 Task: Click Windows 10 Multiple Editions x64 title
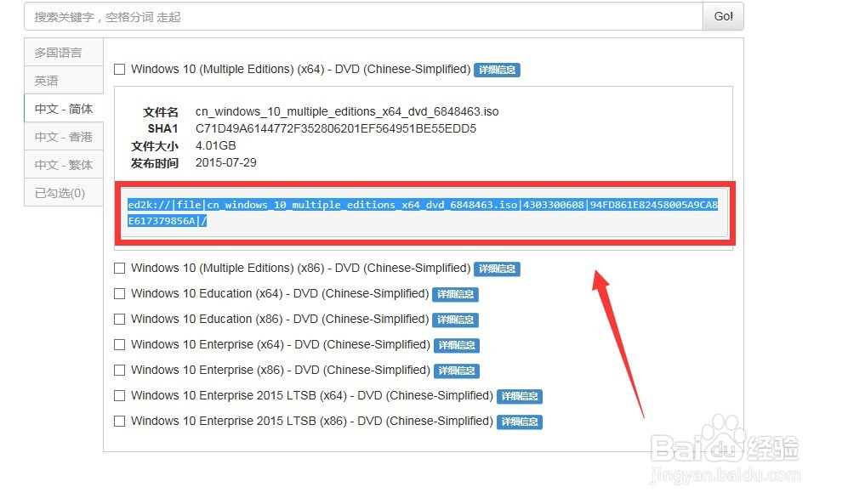[x=301, y=69]
